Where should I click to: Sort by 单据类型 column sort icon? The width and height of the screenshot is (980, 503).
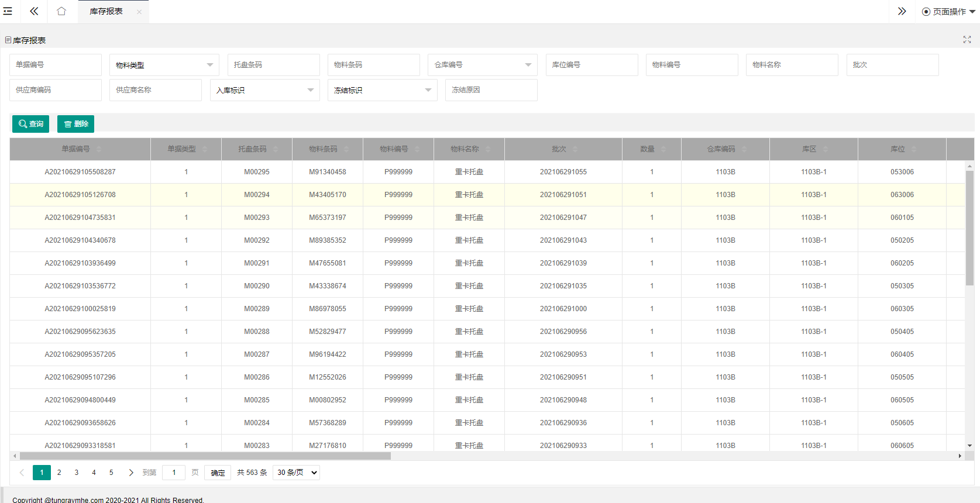205,149
